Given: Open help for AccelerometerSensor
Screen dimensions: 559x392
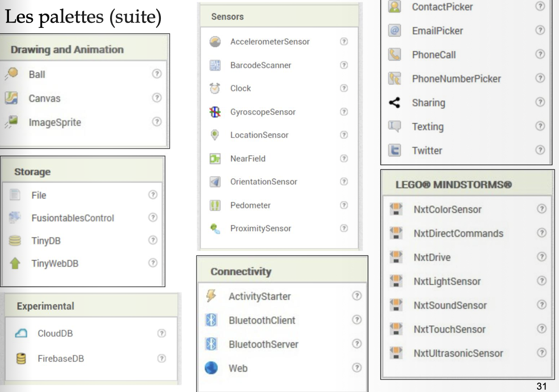Looking at the screenshot, I should [344, 41].
